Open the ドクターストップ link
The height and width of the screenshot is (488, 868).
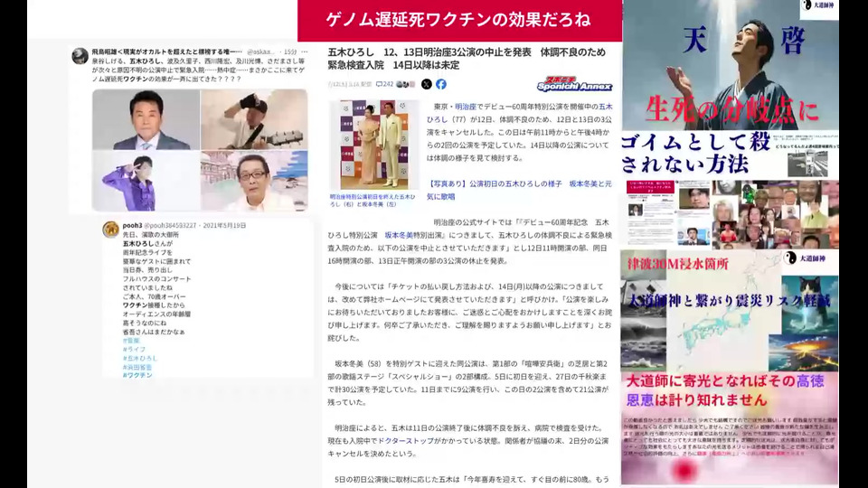pos(406,441)
